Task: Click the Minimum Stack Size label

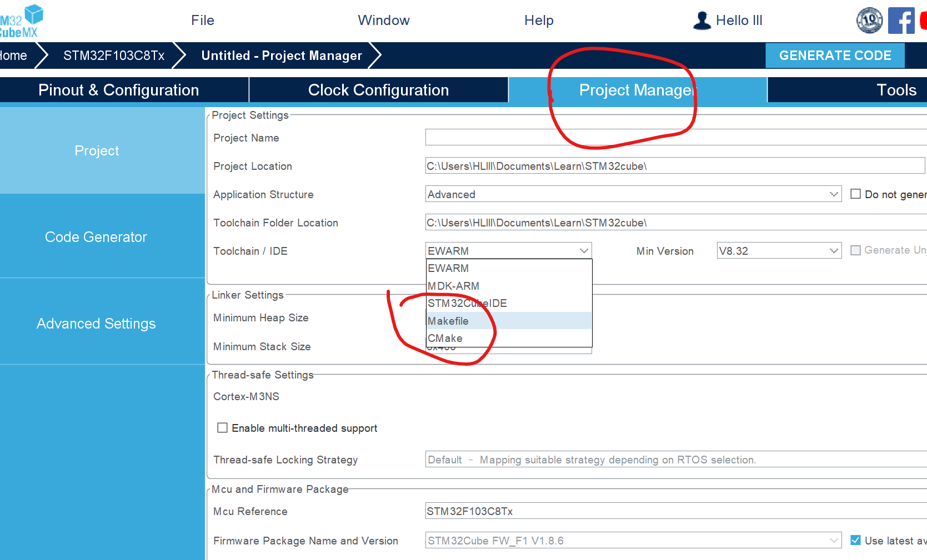Action: (262, 346)
